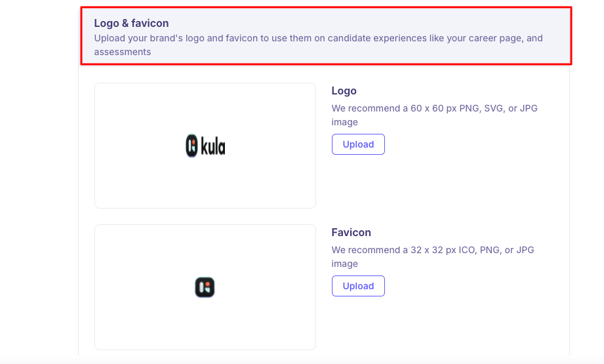Click the word "image" below the Logo recommendation

point(344,122)
